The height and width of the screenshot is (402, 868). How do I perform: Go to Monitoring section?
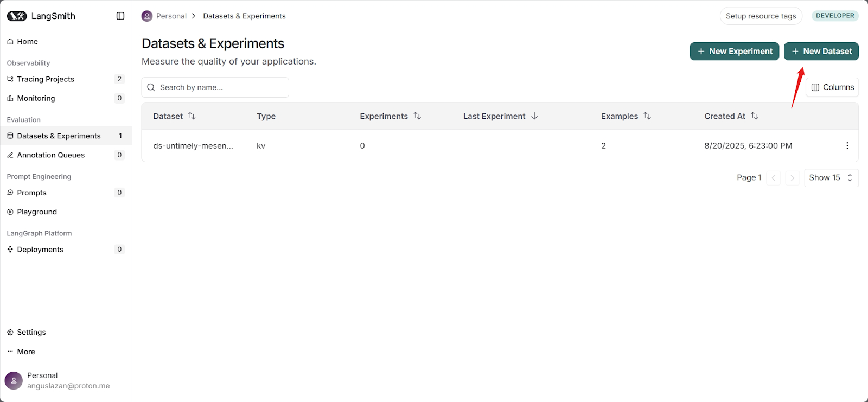click(x=66, y=98)
